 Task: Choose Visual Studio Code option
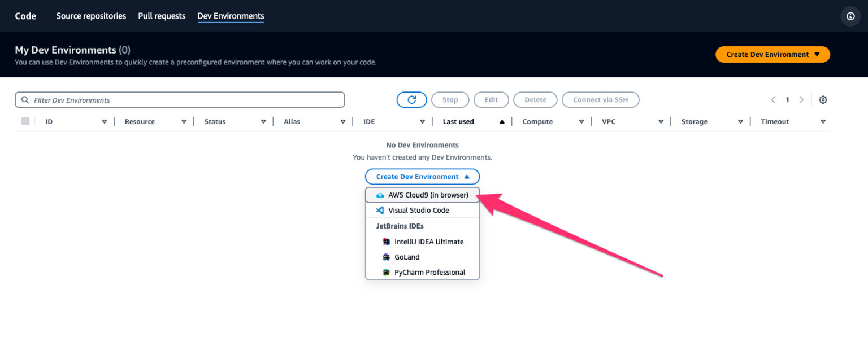click(423, 210)
